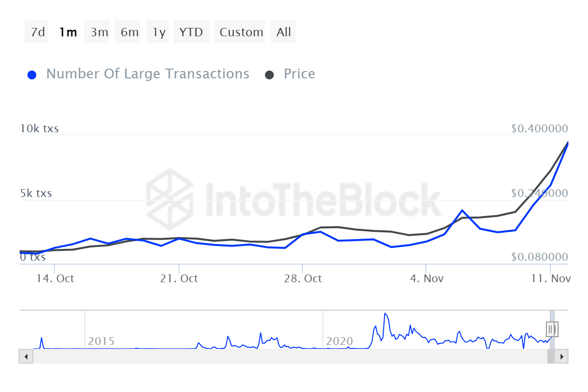Switch to the 3m range
588x392 pixels.
click(x=98, y=32)
